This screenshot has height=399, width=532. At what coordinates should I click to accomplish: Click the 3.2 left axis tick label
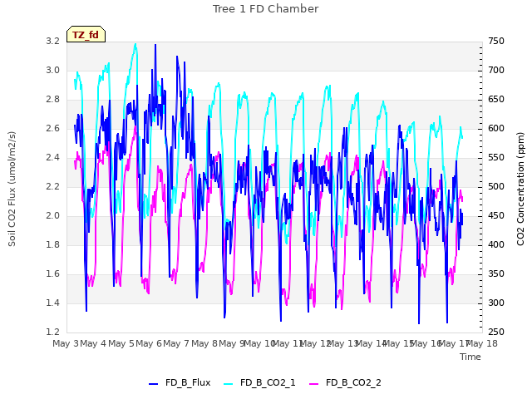click(52, 41)
